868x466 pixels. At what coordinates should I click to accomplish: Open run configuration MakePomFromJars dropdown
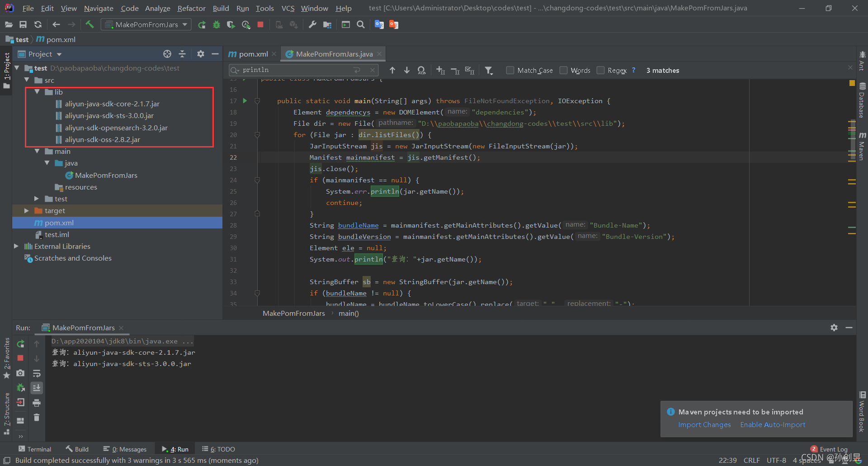[146, 24]
